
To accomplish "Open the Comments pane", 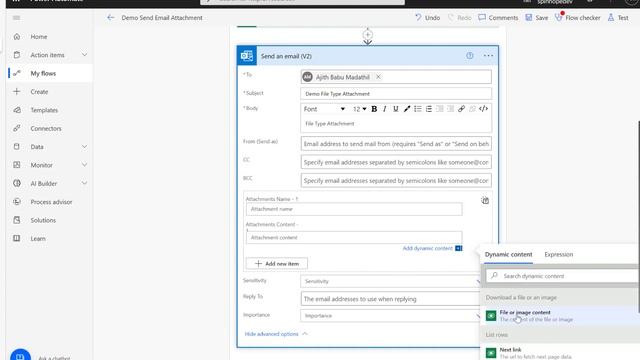I will 498,18.
